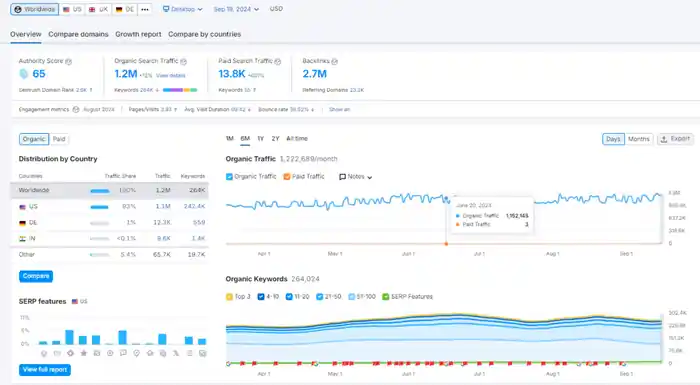Image resolution: width=700 pixels, height=385 pixels.
Task: Toggle the 11-20 keywords checkbox
Action: (x=289, y=297)
